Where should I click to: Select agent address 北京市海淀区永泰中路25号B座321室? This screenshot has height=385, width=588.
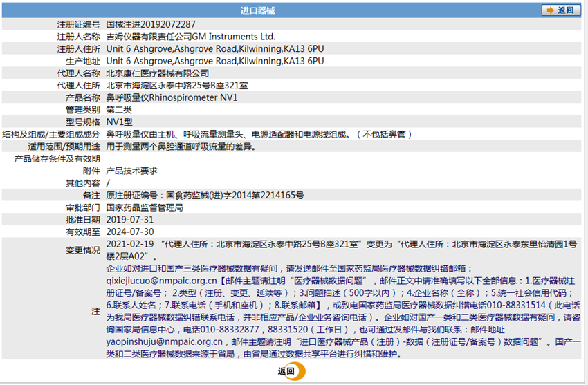177,86
